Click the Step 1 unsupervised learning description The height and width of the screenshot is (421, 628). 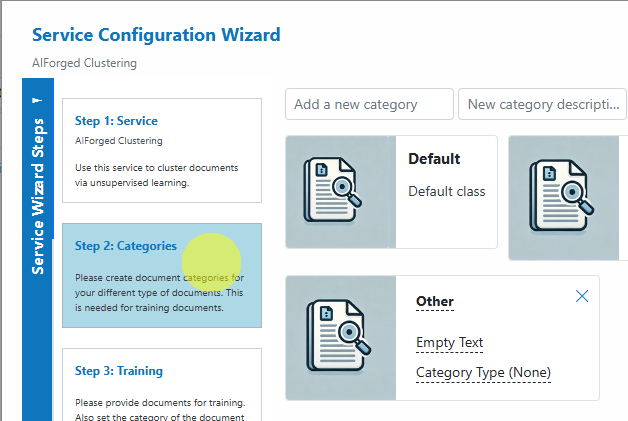[157, 175]
